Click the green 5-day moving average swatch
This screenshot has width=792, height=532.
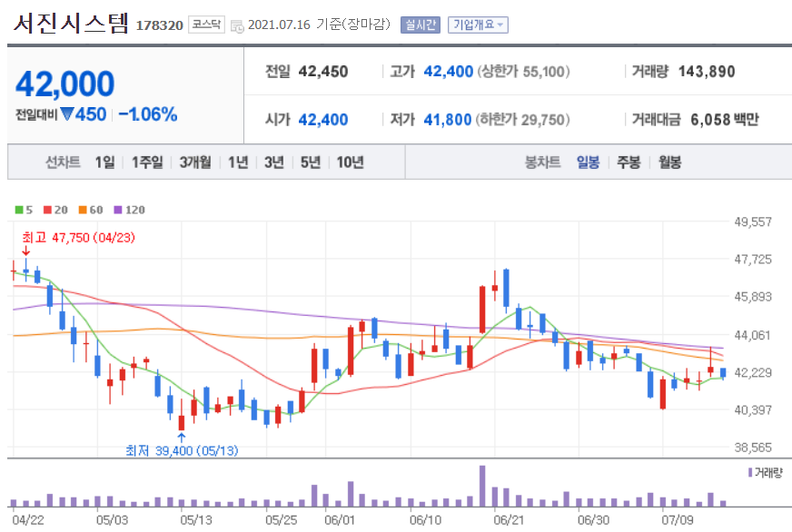19,210
